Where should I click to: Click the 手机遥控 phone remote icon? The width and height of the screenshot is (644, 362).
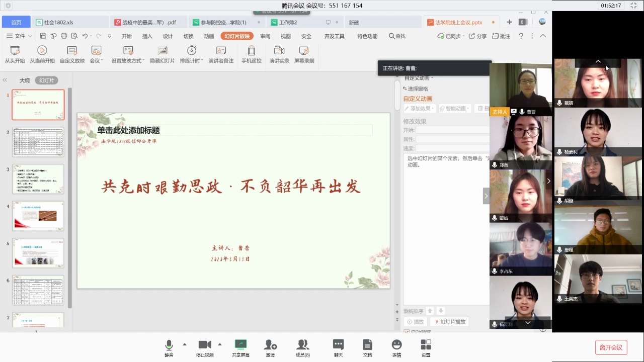click(251, 51)
